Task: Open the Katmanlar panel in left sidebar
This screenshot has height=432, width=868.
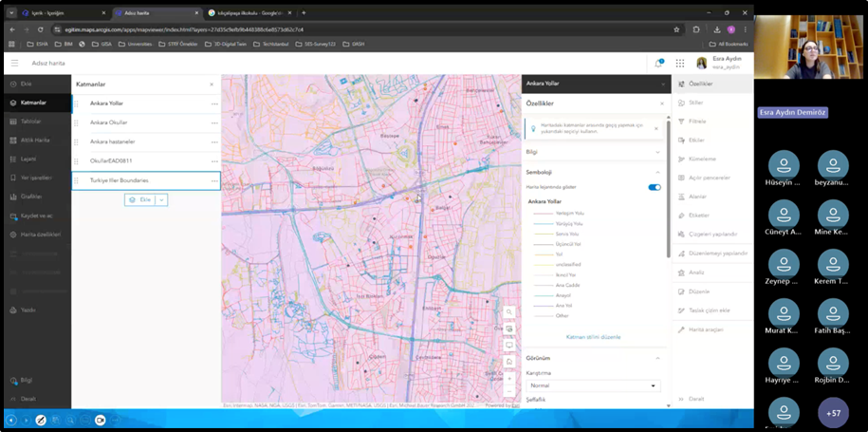Action: 33,103
